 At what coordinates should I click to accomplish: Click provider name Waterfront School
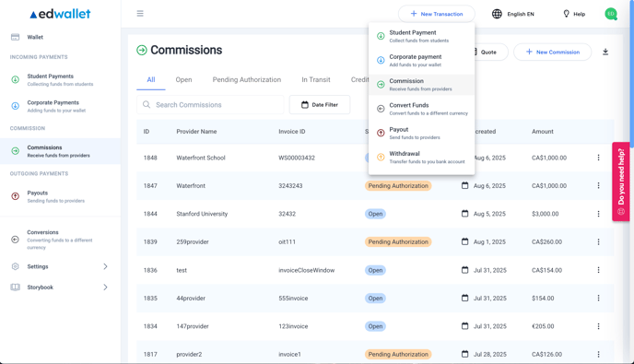(x=201, y=158)
